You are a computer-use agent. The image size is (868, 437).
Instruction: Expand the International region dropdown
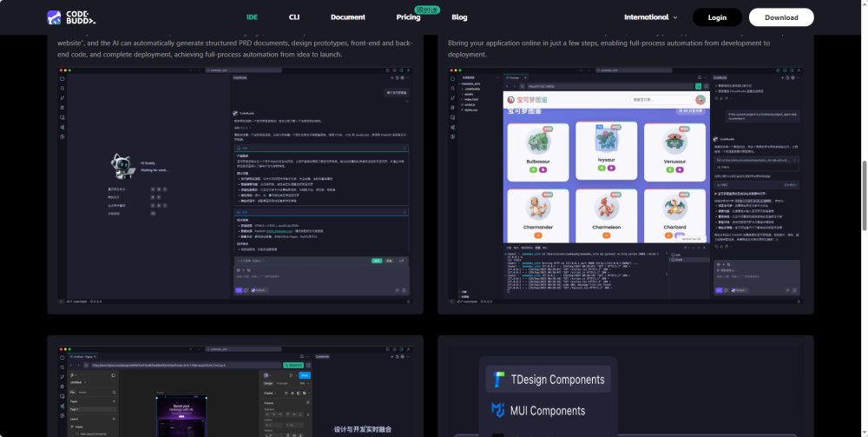650,17
